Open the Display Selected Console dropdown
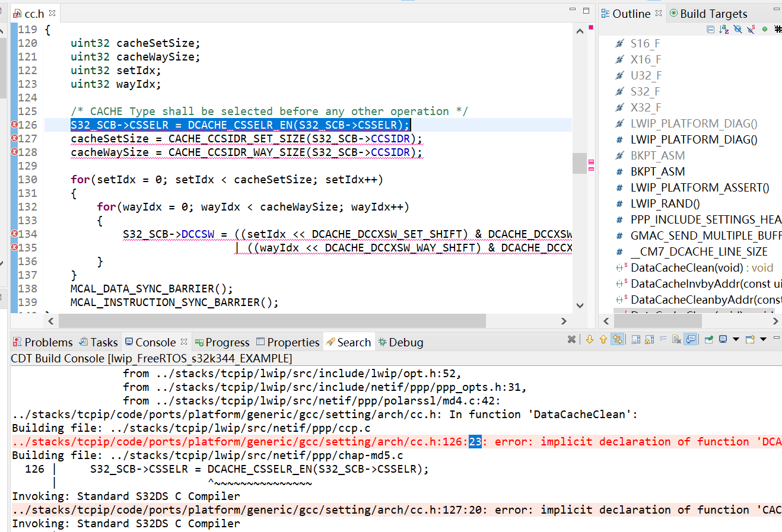Viewport: 782px width, 532px height. click(x=736, y=339)
